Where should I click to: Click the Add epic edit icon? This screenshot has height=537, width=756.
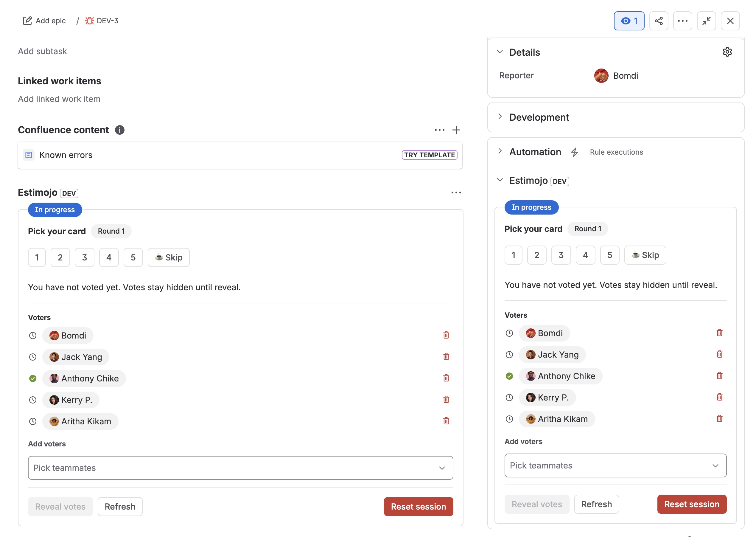click(x=27, y=21)
